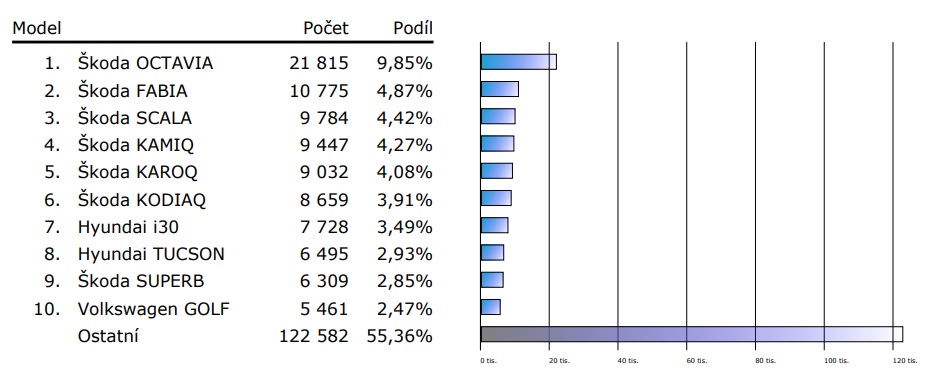Image resolution: width=930 pixels, height=380 pixels.
Task: Click the Škoda KAMIQ bar
Action: point(497,143)
